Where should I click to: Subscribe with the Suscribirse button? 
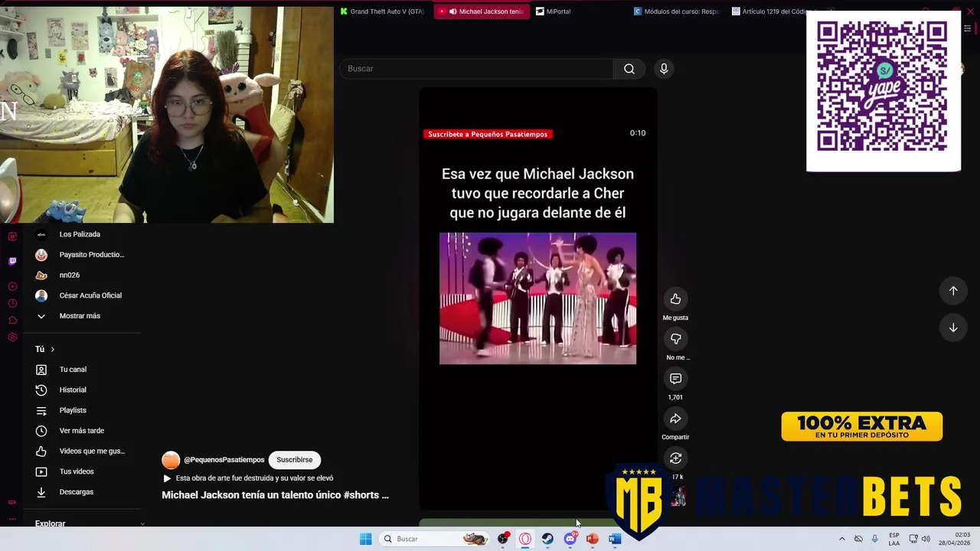(295, 460)
